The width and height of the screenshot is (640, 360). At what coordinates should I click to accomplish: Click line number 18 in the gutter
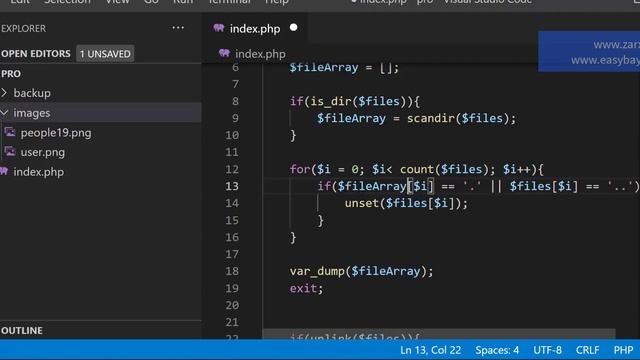click(x=232, y=271)
